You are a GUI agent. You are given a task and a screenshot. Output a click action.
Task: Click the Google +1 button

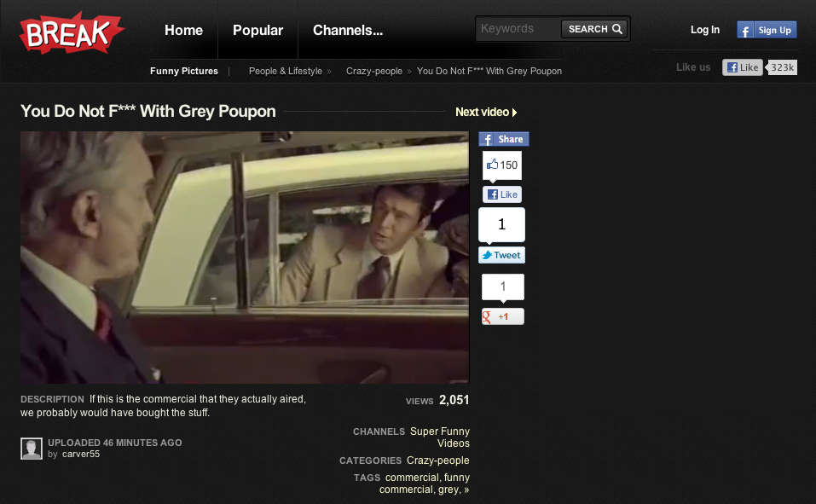(503, 316)
